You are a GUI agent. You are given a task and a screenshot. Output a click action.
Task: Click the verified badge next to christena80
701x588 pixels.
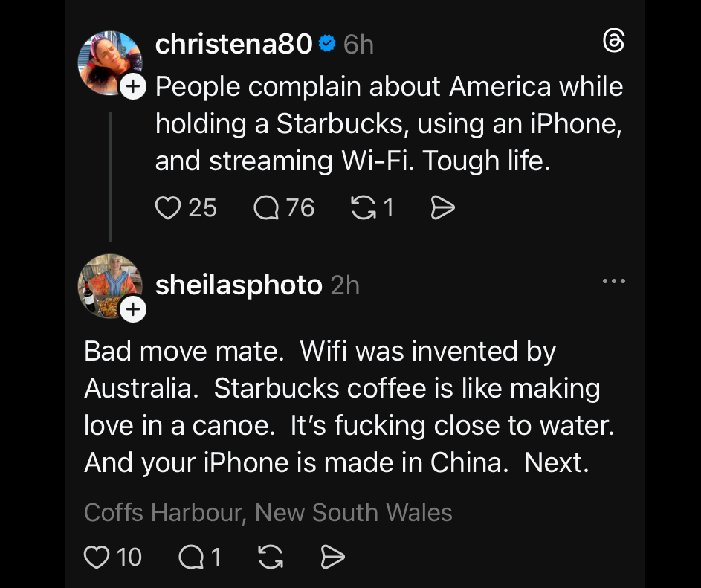(x=327, y=45)
